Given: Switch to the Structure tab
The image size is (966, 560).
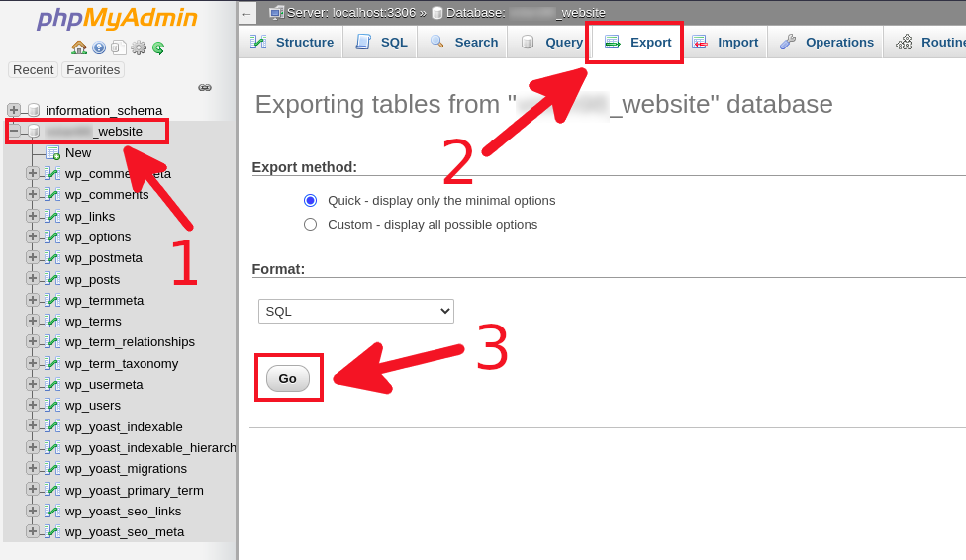Looking at the screenshot, I should 291,42.
